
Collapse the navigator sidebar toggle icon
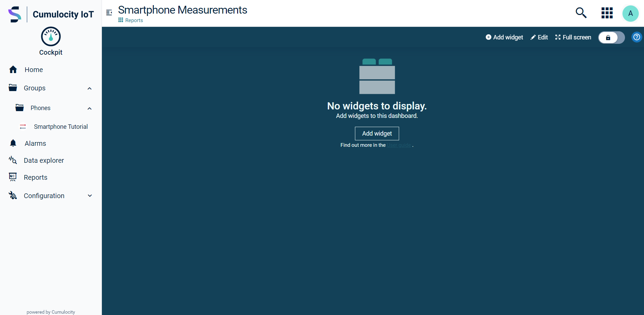[109, 13]
